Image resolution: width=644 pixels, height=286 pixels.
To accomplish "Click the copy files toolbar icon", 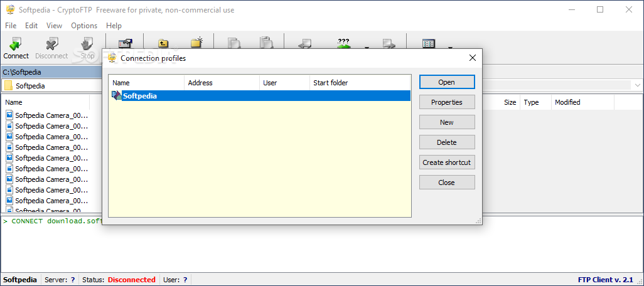I will tap(234, 43).
